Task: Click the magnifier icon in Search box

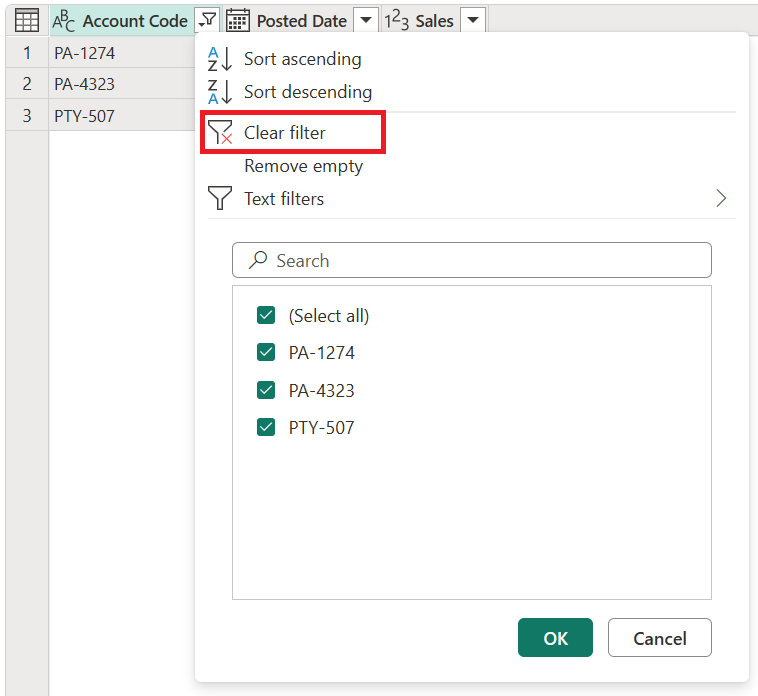Action: [258, 260]
